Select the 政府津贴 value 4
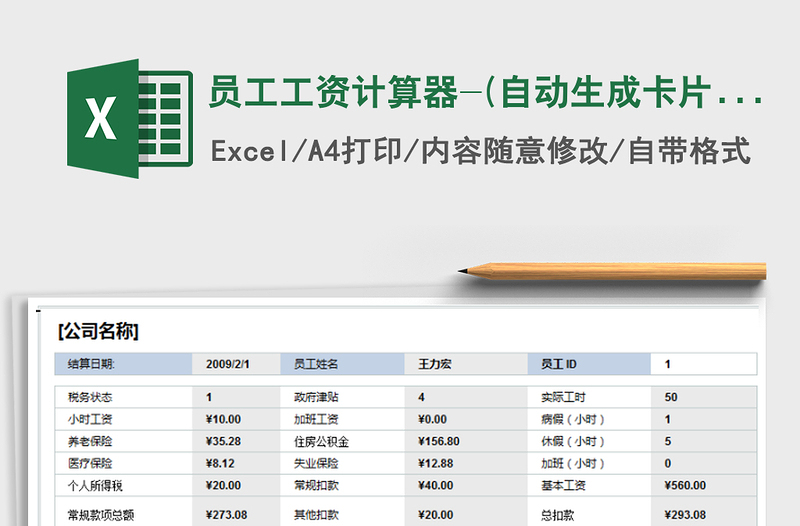This screenshot has width=800, height=526. (466, 397)
